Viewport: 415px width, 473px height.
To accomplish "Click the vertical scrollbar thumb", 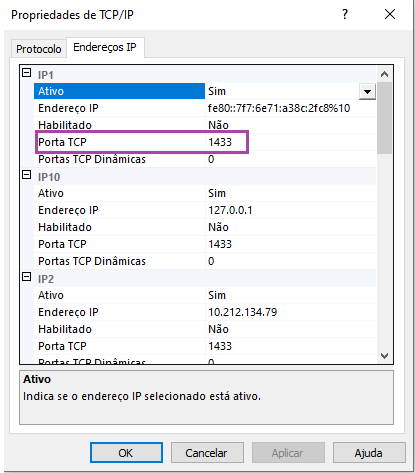I will tap(384, 118).
